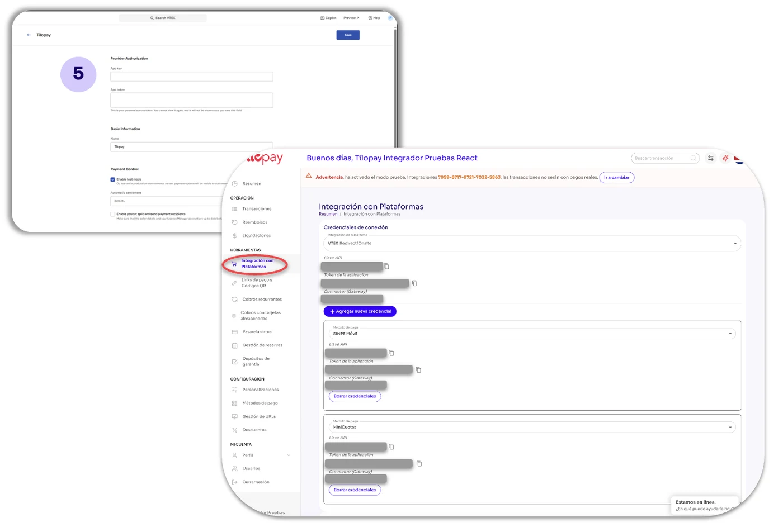Image resolution: width=783 pixels, height=532 pixels.
Task: Click Borrar credenciales for MiniCuotas
Action: tap(355, 490)
